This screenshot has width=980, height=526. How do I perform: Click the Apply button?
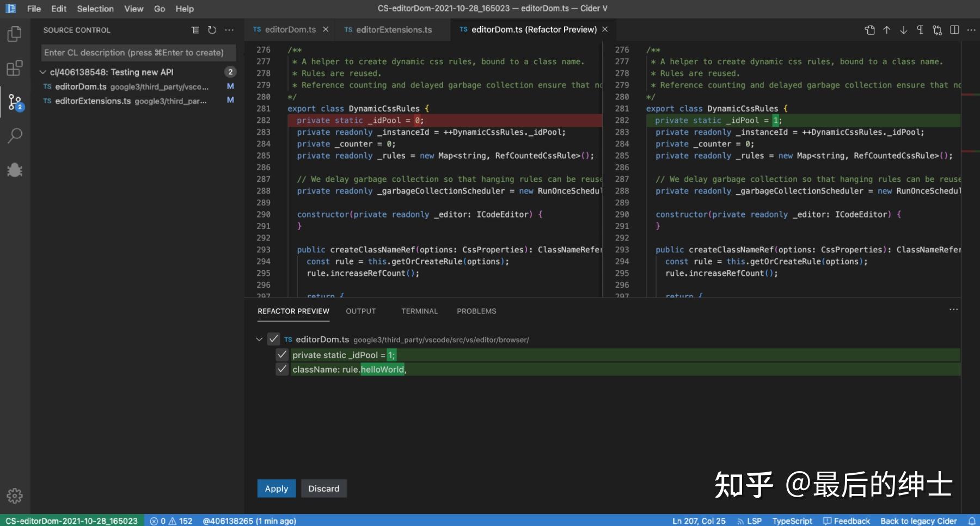(x=277, y=488)
